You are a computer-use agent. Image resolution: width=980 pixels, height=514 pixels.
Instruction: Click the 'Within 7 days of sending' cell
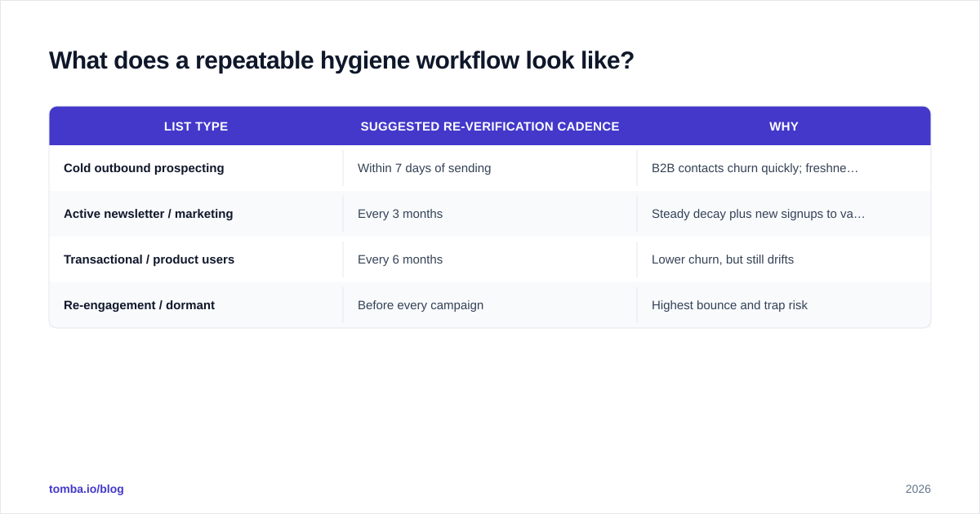coord(490,168)
